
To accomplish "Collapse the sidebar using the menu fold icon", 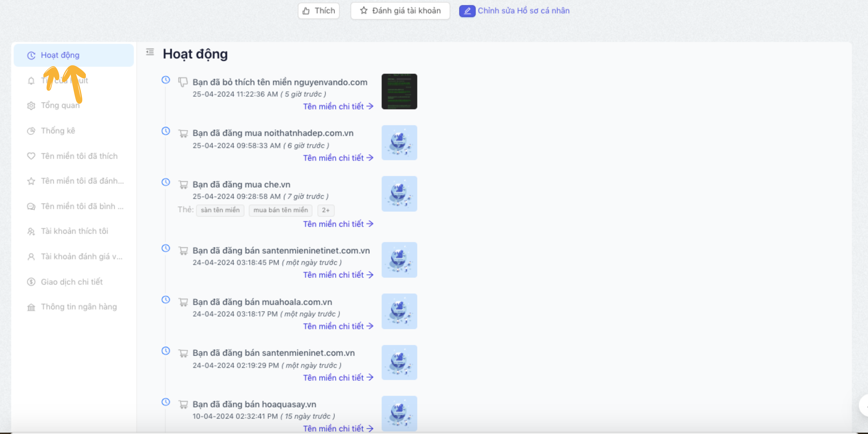I will (x=150, y=52).
